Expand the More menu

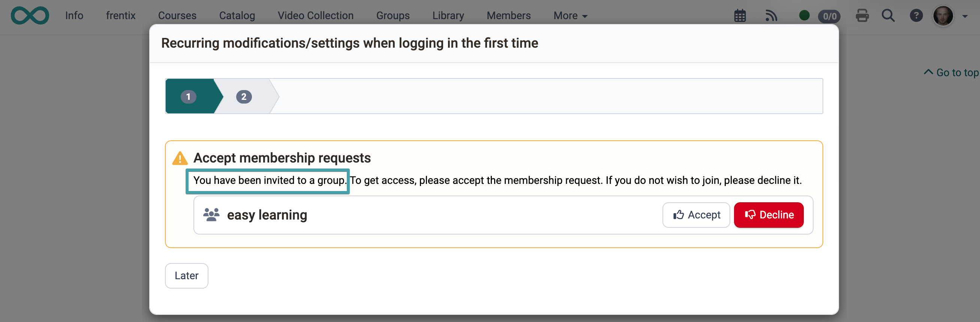pyautogui.click(x=570, y=16)
